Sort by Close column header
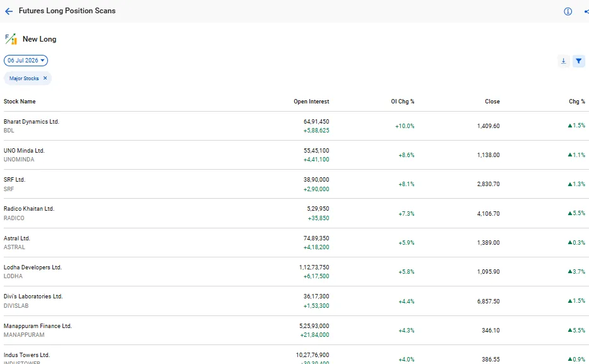The image size is (589, 364). coord(492,102)
